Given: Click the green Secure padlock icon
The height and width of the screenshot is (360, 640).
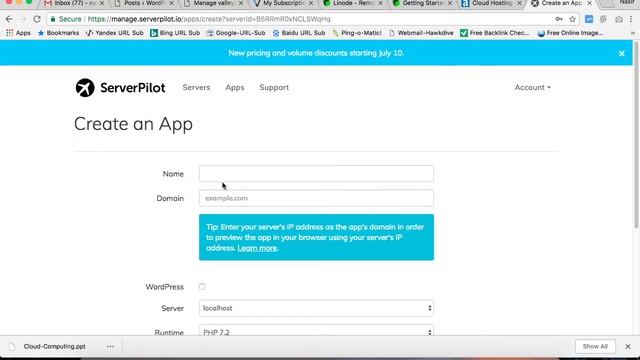Looking at the screenshot, I should click(53, 19).
